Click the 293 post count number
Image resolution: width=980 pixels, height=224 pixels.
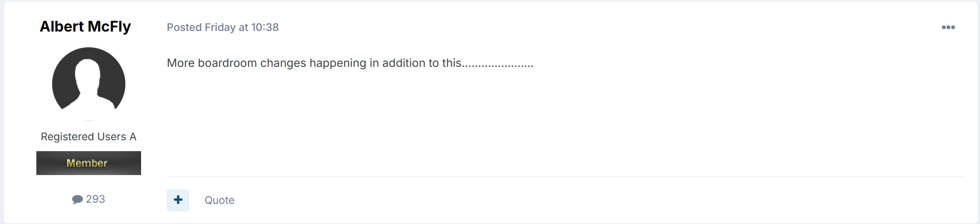(96, 199)
